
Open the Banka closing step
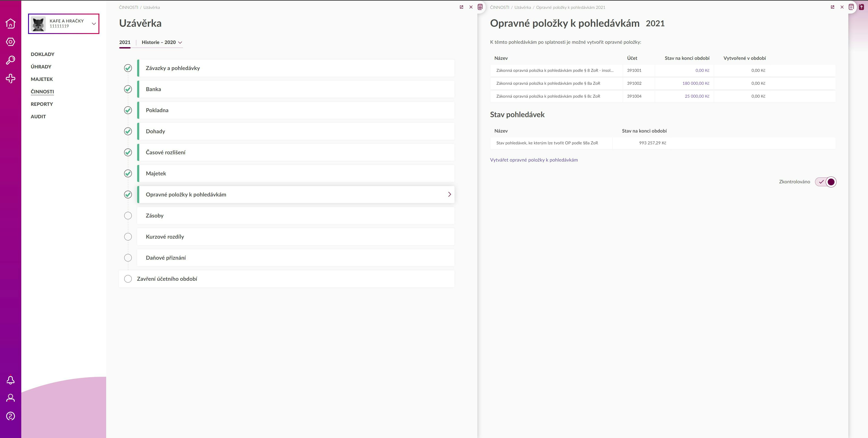click(296, 89)
